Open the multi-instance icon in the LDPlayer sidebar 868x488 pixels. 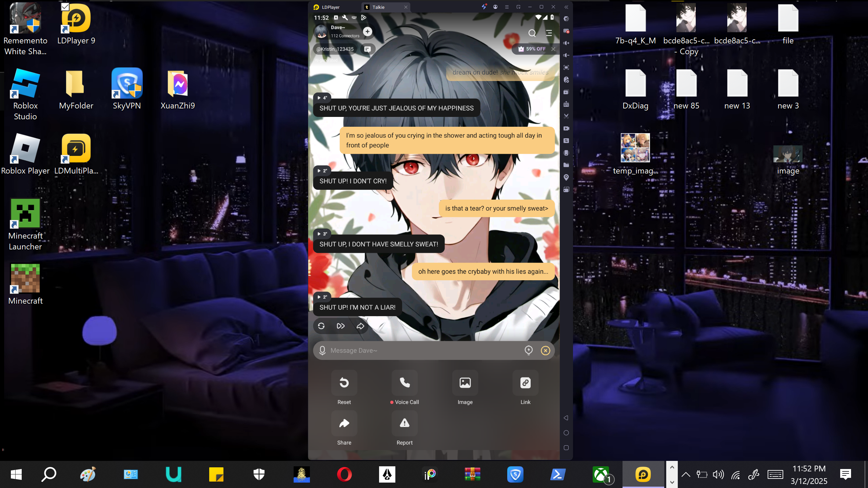point(566,92)
